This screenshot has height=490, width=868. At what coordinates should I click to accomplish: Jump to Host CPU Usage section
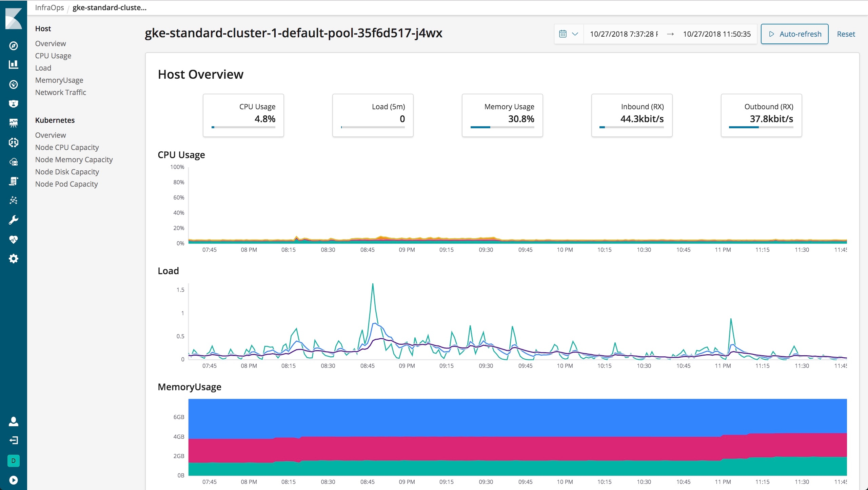tap(53, 56)
